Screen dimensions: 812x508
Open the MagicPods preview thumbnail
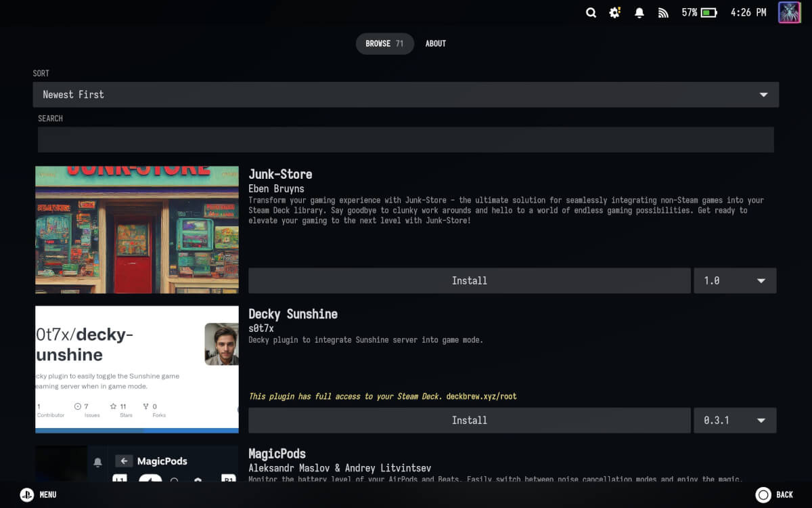137,463
